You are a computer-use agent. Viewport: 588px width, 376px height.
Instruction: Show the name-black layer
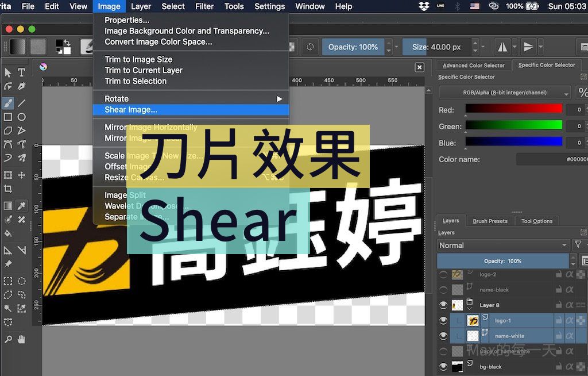pyautogui.click(x=443, y=290)
